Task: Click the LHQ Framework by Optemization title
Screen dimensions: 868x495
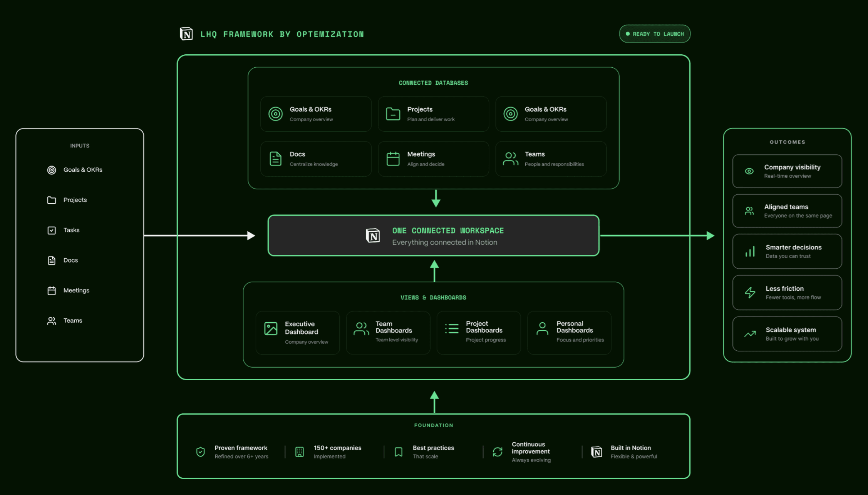Action: point(282,34)
